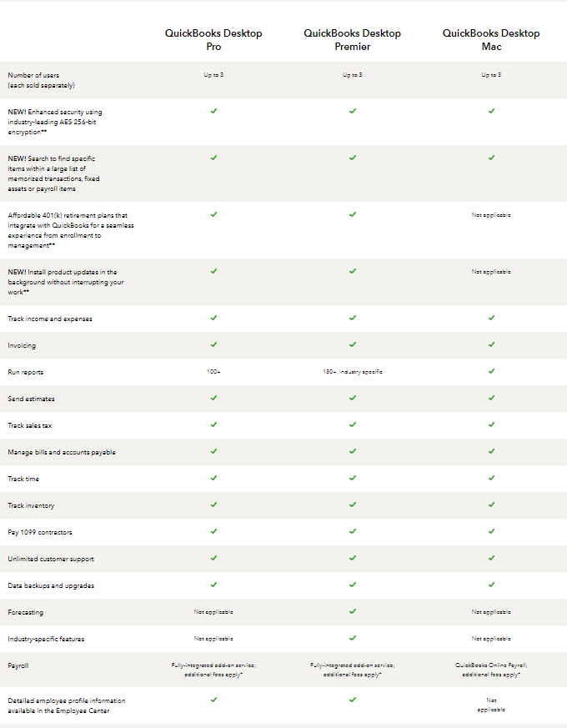Click the Pro 'Up to 3' users text
Screen dimensions: 567x728
(213, 75)
